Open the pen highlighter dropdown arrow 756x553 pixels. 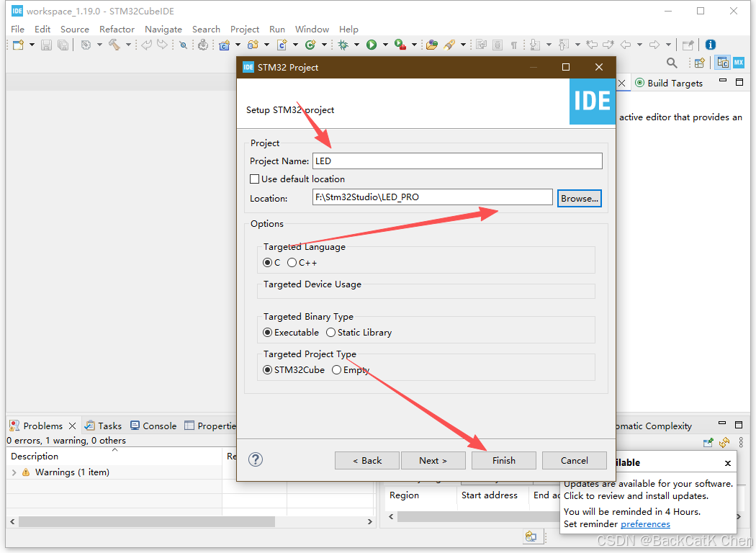click(x=464, y=45)
